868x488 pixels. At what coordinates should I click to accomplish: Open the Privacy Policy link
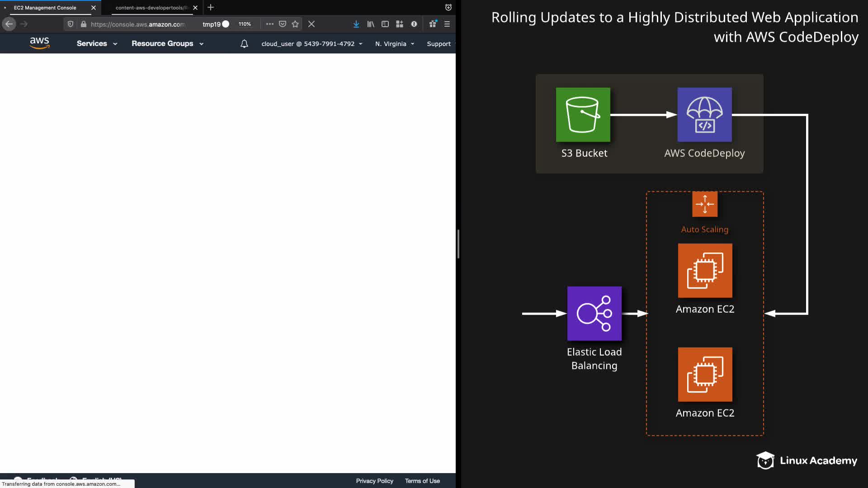374,481
